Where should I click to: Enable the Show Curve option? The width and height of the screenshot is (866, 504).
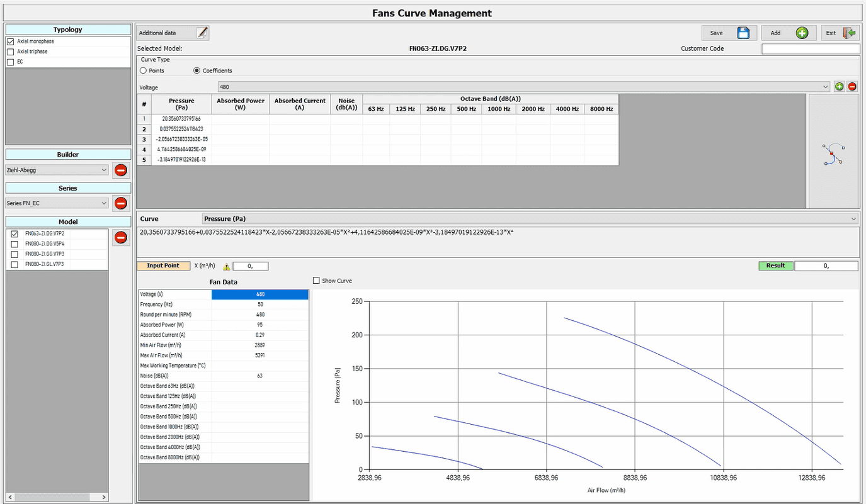(317, 280)
